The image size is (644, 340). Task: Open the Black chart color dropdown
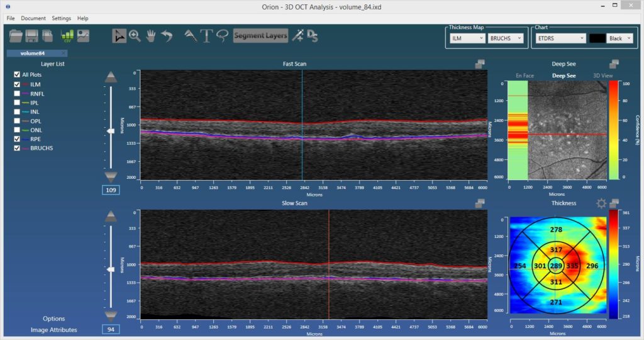pyautogui.click(x=619, y=38)
